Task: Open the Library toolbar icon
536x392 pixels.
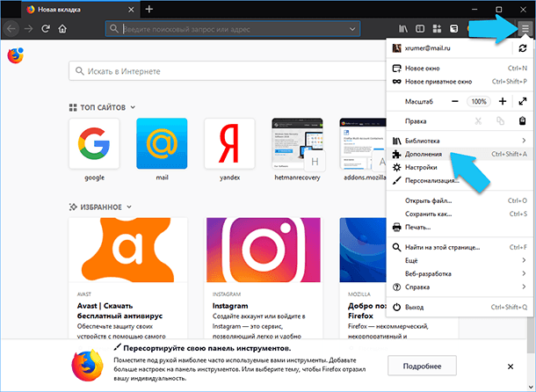Action: [403, 29]
